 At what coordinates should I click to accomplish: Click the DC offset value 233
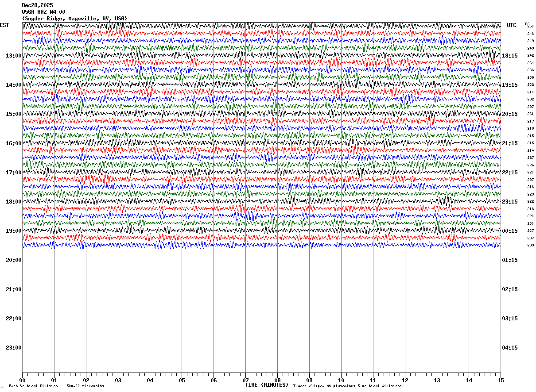[530, 245]
